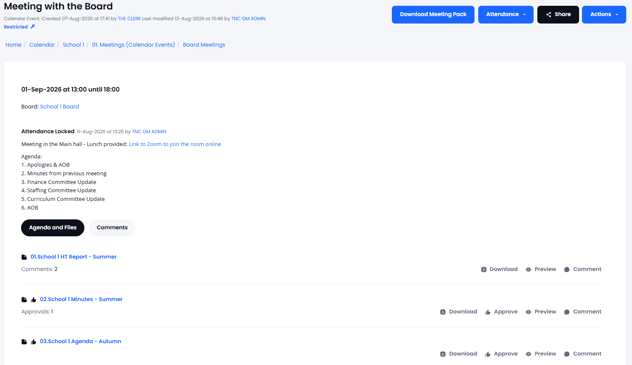
Task: Click agenda item '3. Finance Committee Update'
Action: coord(58,182)
